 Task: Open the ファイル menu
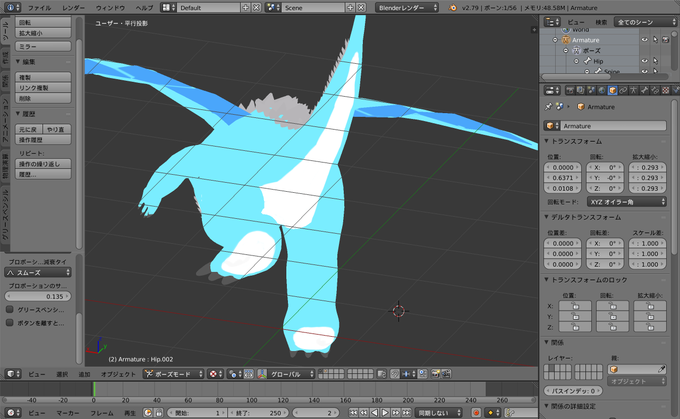39,7
